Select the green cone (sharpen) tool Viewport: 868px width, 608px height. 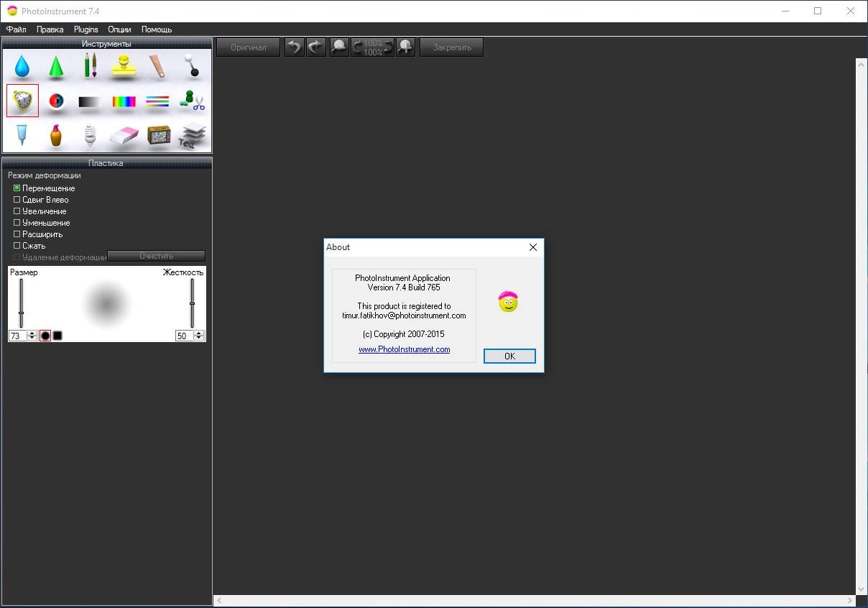(56, 67)
